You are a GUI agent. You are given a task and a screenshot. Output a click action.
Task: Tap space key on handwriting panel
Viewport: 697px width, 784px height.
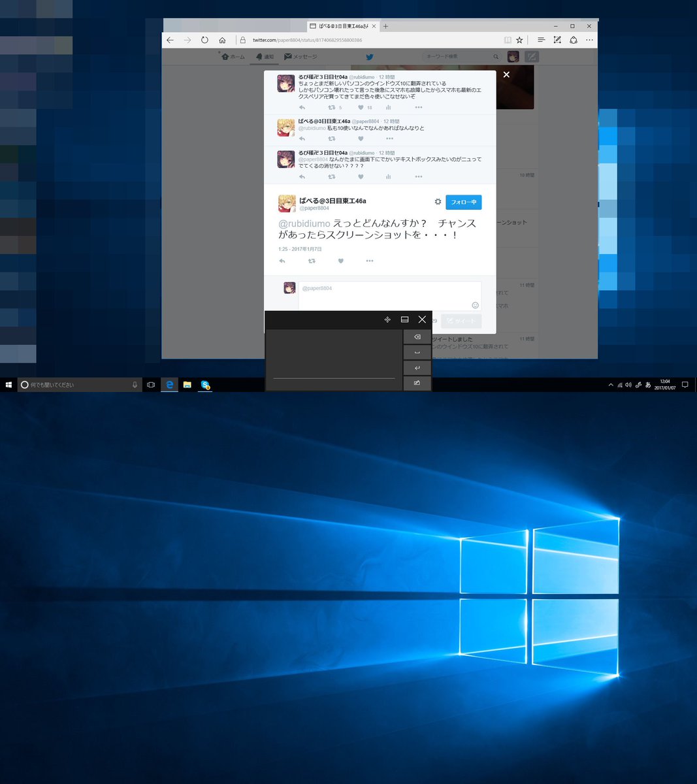point(417,352)
